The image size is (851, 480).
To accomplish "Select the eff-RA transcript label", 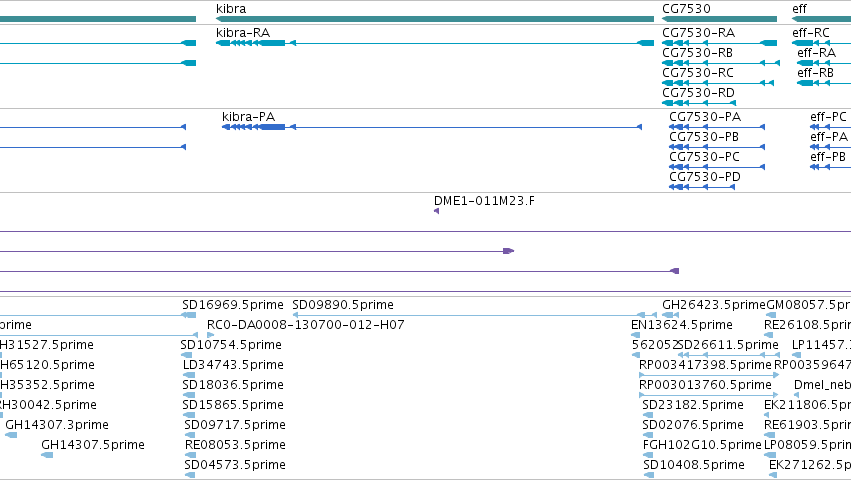I will [x=816, y=53].
